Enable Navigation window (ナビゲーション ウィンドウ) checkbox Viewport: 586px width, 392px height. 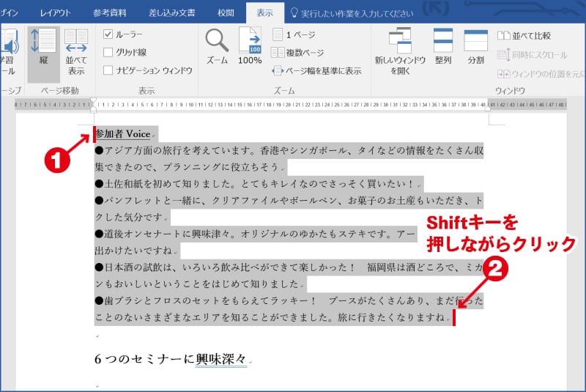(x=108, y=70)
